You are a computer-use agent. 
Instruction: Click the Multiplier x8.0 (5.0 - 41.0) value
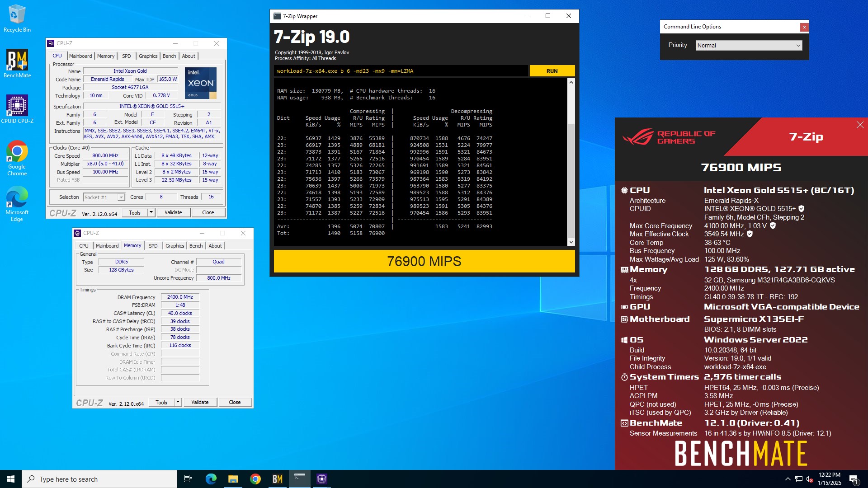(x=105, y=164)
